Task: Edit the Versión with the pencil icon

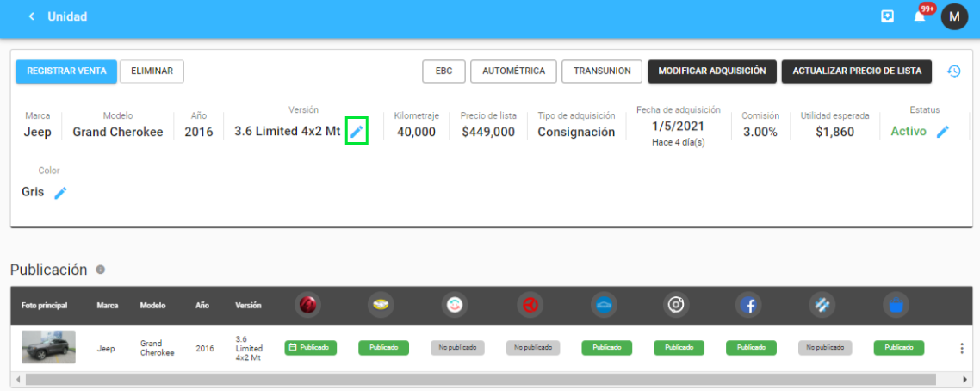Action: tap(357, 131)
